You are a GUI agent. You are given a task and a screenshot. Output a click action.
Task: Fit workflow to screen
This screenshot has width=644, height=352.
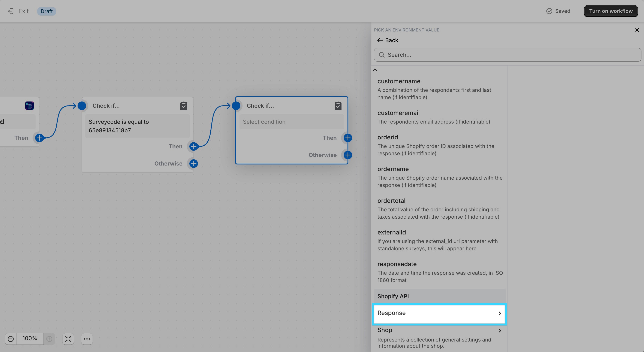click(68, 339)
